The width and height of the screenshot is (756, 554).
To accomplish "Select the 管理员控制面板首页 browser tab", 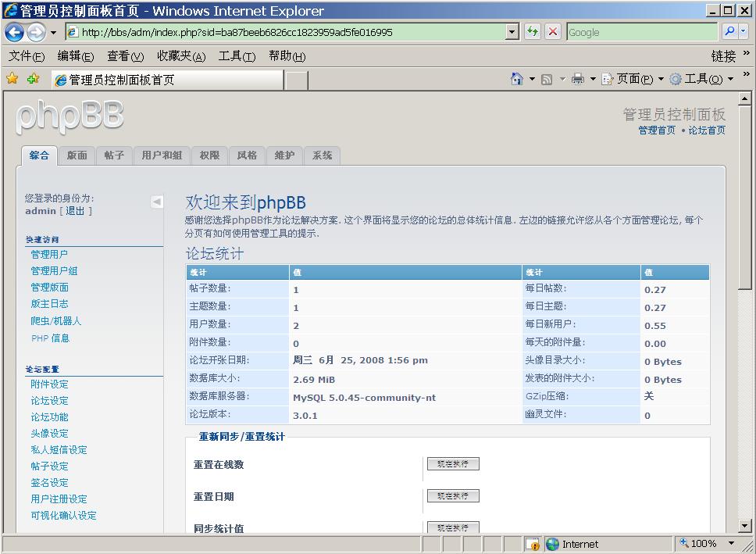I will coord(167,80).
